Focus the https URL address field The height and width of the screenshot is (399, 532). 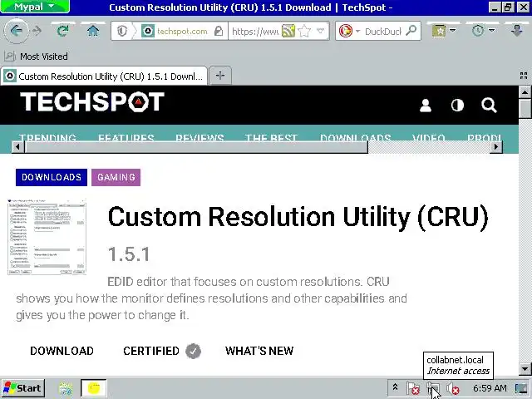tap(255, 32)
